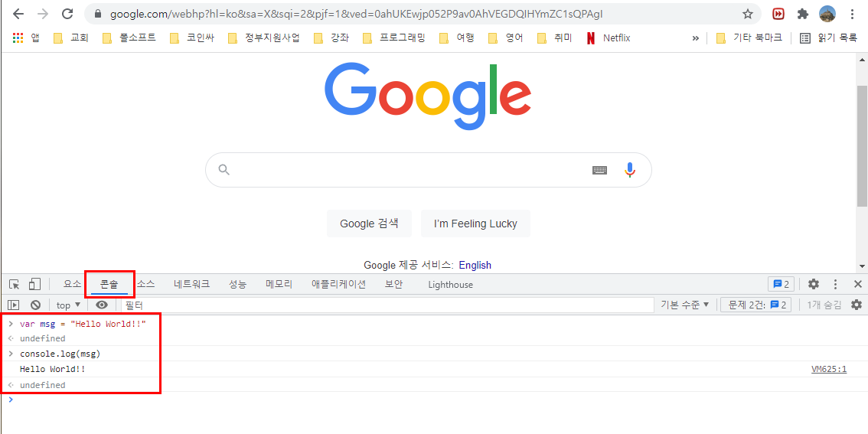The height and width of the screenshot is (434, 868).
Task: Open the 성능 tab
Action: tap(237, 285)
